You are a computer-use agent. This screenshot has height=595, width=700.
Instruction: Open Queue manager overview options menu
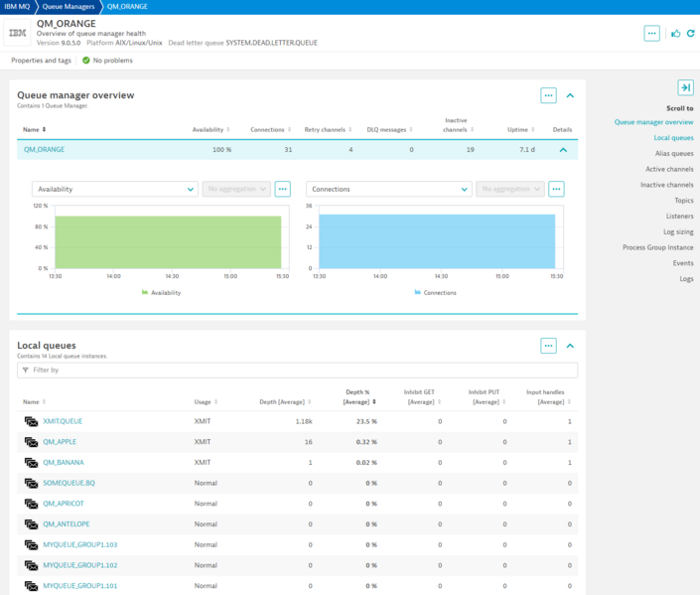click(x=548, y=95)
